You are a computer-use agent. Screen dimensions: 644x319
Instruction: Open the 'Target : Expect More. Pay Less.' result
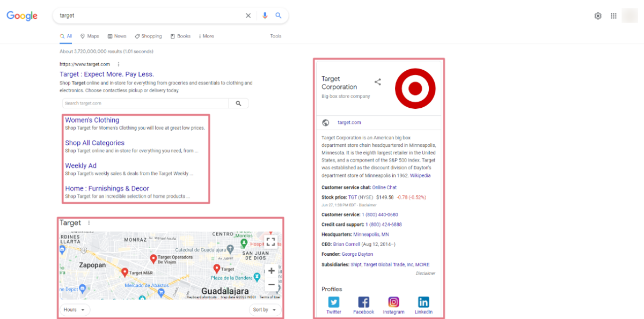pyautogui.click(x=107, y=74)
